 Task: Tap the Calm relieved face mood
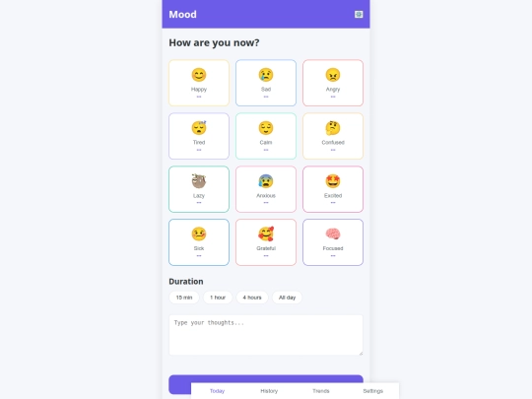point(266,136)
